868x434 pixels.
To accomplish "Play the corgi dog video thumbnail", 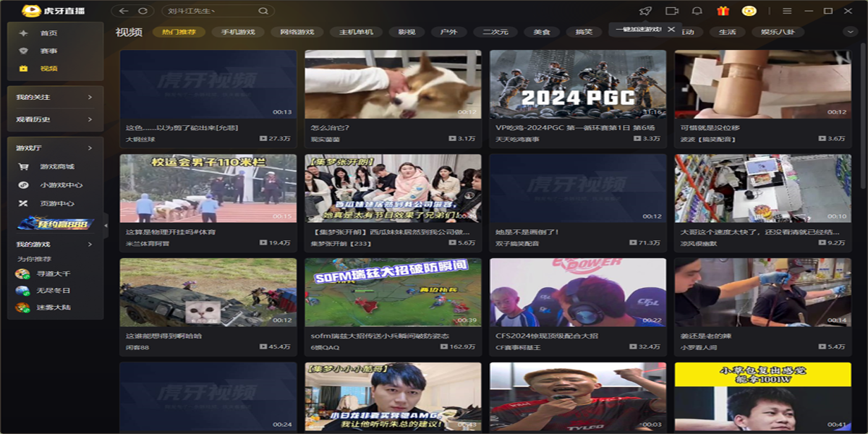I will (x=393, y=84).
